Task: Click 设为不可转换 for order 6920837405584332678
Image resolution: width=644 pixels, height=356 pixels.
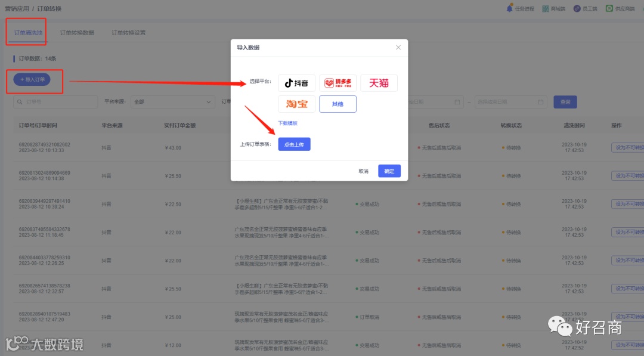Action: [x=628, y=232]
